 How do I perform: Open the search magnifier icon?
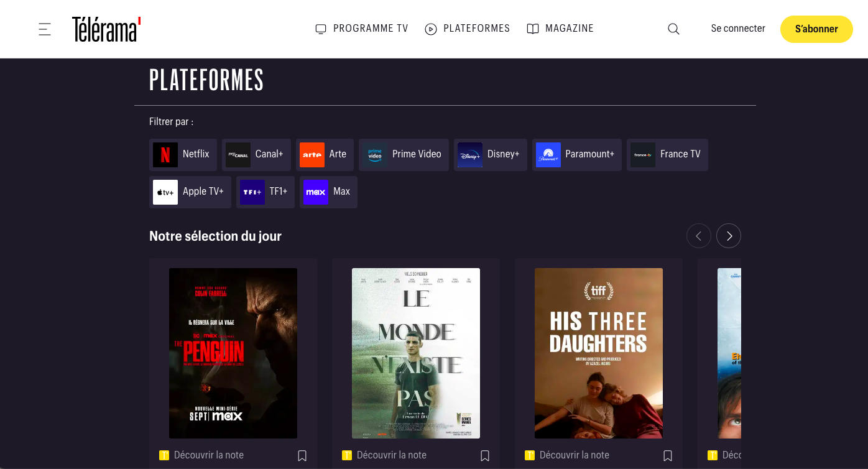(x=673, y=29)
